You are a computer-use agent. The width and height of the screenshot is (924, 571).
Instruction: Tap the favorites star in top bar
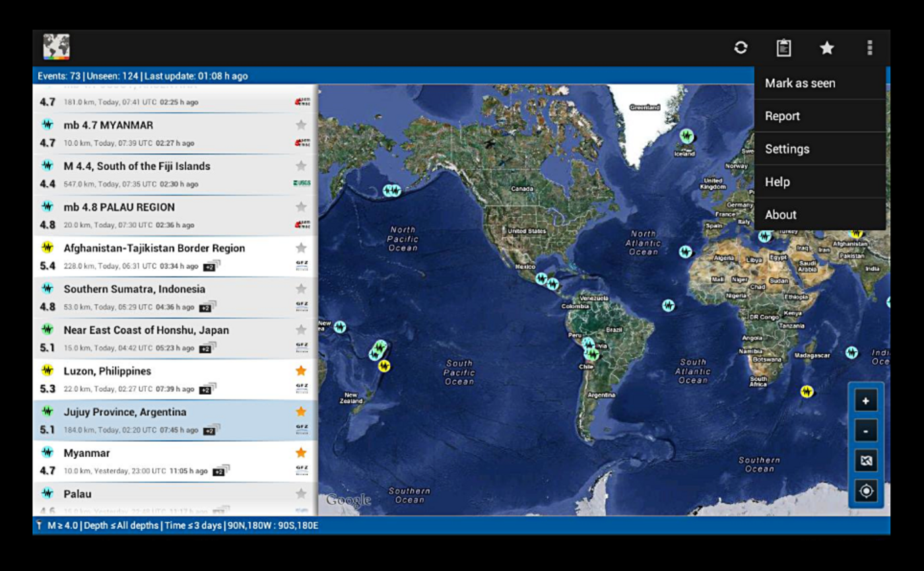[x=826, y=48]
